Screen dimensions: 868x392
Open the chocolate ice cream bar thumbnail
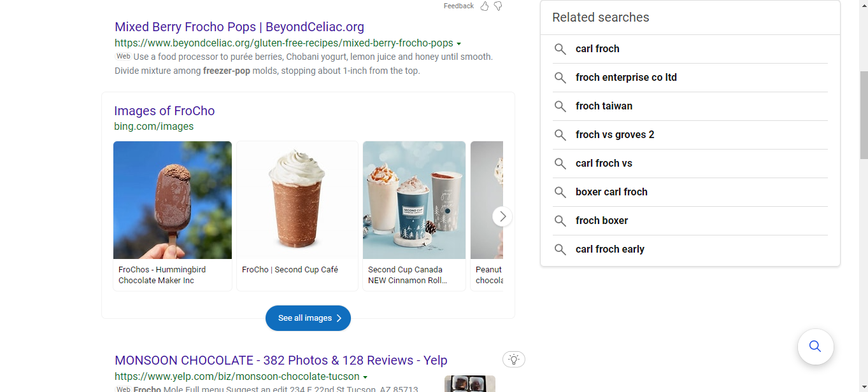[173, 200]
